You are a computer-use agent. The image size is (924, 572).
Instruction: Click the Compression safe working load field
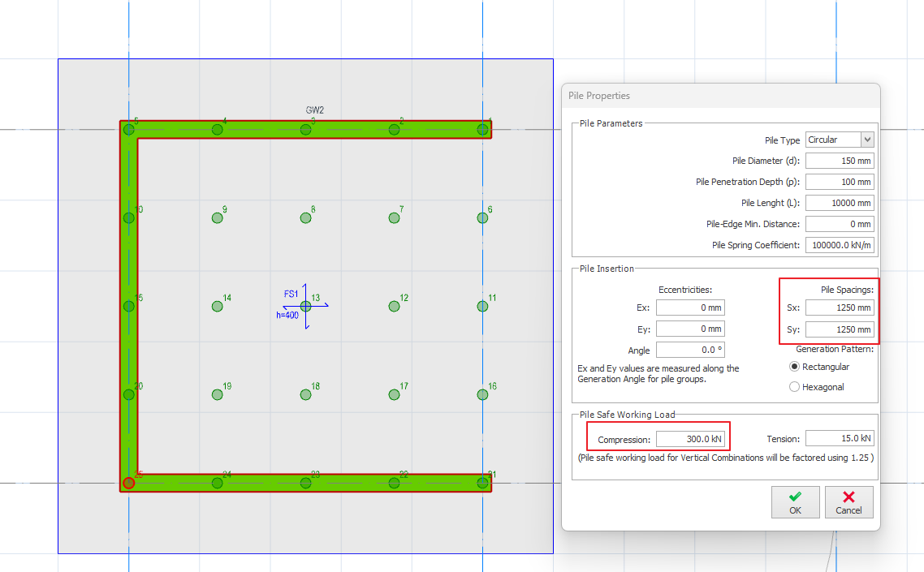click(x=692, y=438)
